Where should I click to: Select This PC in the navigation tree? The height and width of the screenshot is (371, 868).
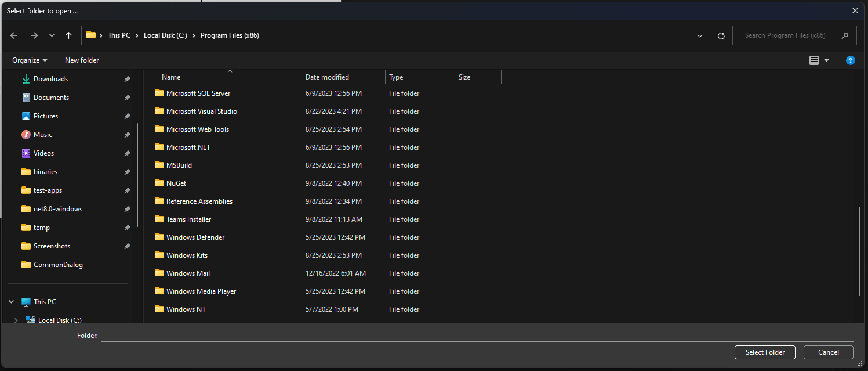(x=45, y=302)
